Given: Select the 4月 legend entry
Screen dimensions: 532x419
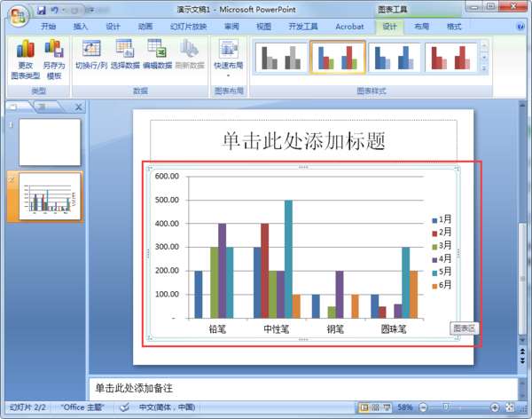Looking at the screenshot, I should tap(442, 259).
